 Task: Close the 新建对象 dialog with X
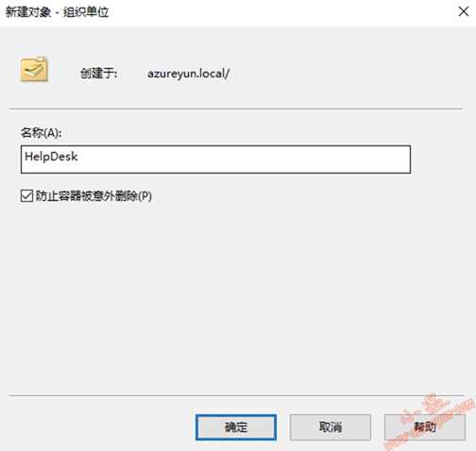point(463,12)
